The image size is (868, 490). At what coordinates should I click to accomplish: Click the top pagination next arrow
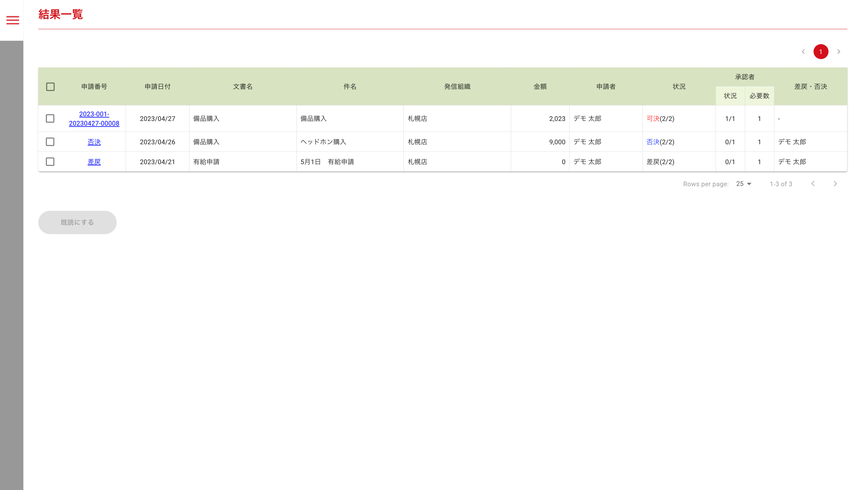[x=839, y=52]
